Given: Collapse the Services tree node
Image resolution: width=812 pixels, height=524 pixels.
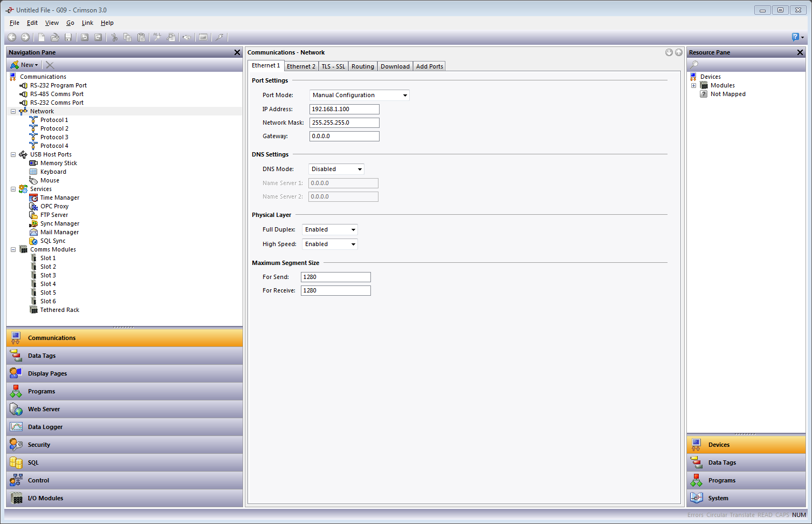Looking at the screenshot, I should coord(13,189).
